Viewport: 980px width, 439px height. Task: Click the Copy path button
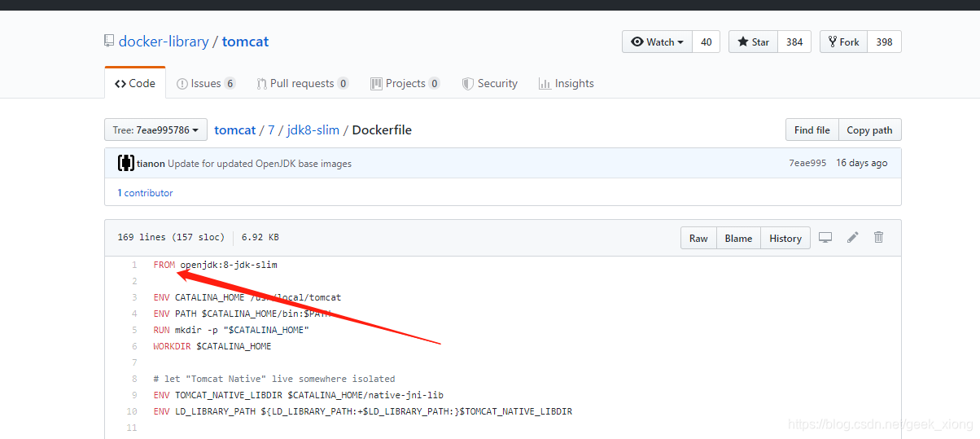[x=869, y=130]
